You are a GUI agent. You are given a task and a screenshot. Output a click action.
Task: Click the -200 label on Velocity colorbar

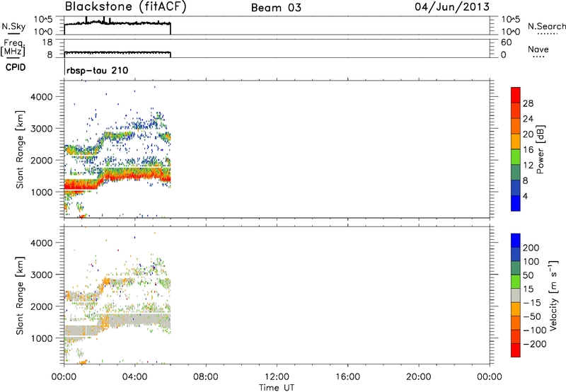[x=535, y=344]
